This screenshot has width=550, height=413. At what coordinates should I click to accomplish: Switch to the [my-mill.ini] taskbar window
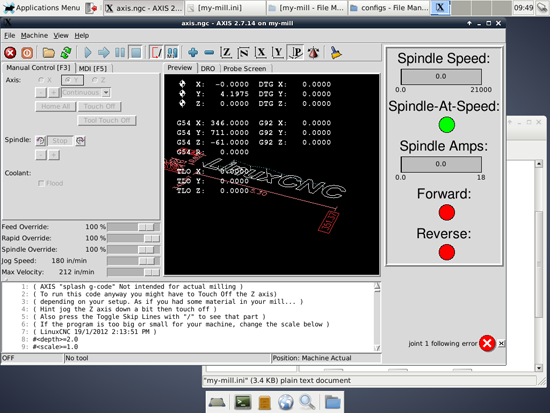(x=225, y=7)
